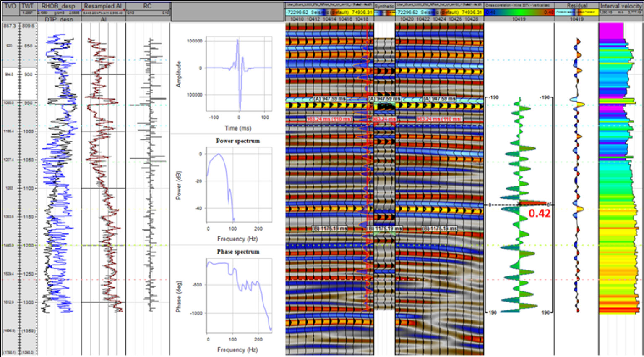Click the Residual track color bar
The width and height of the screenshot is (644, 357).
pyautogui.click(x=576, y=13)
